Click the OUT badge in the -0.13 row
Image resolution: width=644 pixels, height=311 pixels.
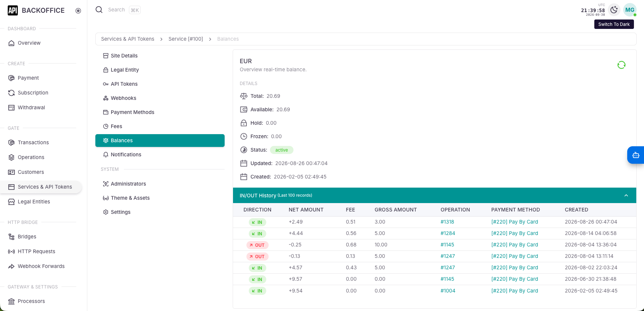tap(257, 257)
